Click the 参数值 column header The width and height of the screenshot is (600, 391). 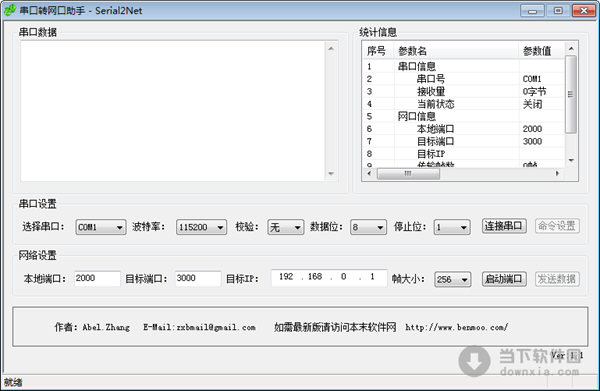(542, 51)
